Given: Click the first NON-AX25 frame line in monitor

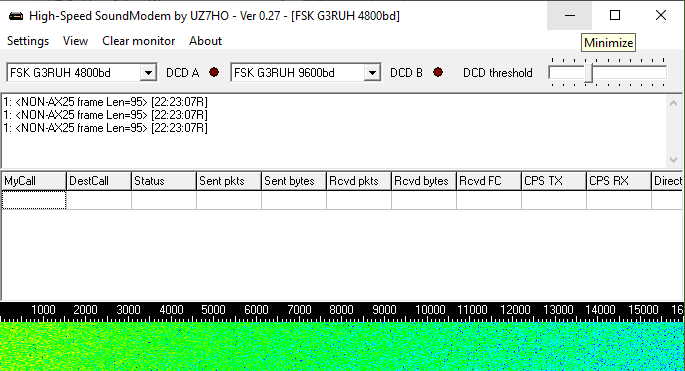Looking at the screenshot, I should click(x=105, y=102).
